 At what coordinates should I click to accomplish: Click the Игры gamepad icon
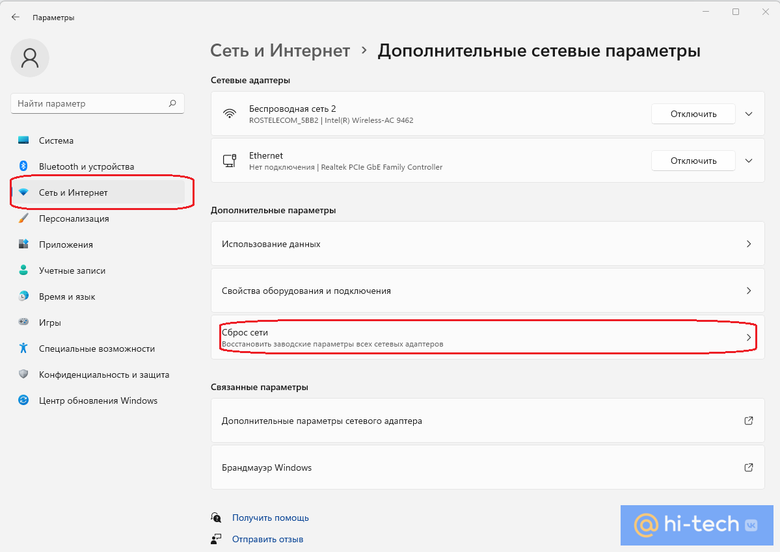click(x=23, y=322)
